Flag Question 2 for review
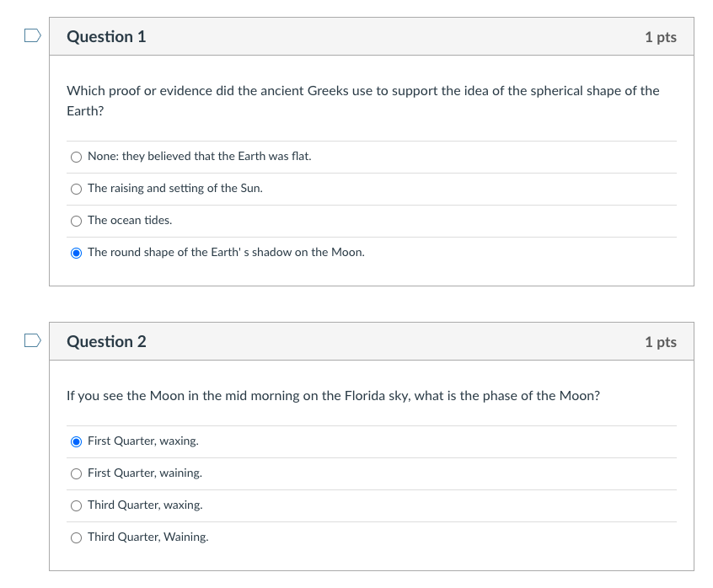 coord(32,341)
